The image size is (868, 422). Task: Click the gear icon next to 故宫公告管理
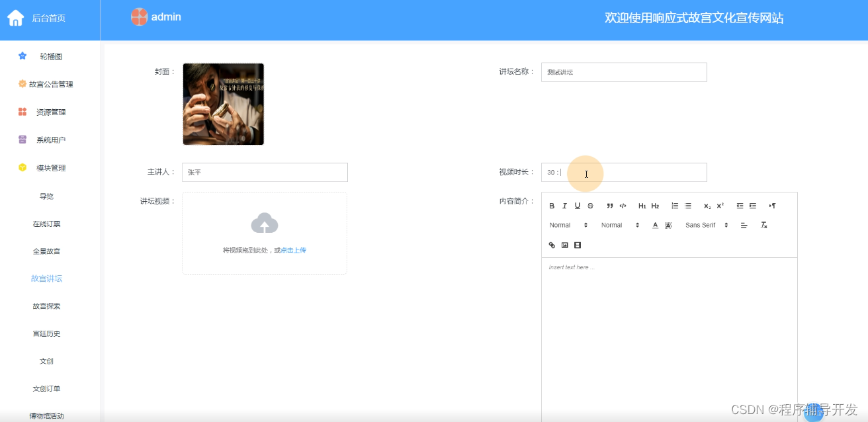pyautogui.click(x=22, y=84)
